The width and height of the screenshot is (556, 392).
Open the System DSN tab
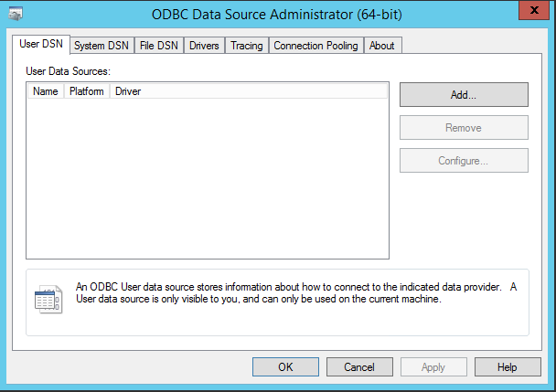point(102,46)
